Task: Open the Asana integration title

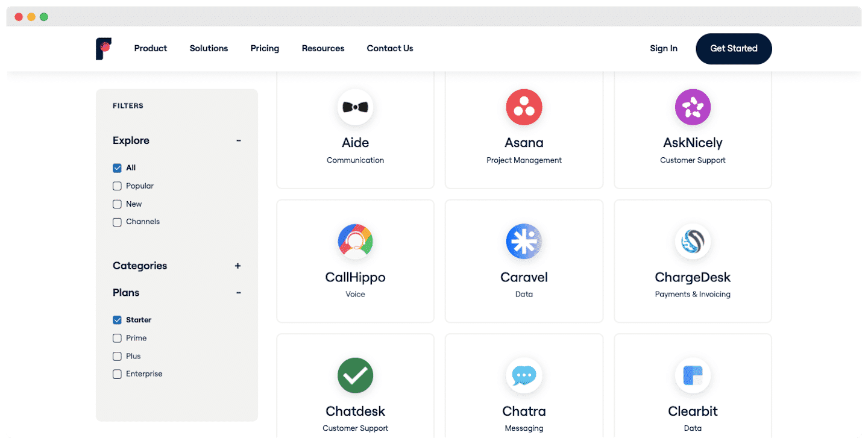Action: (524, 143)
